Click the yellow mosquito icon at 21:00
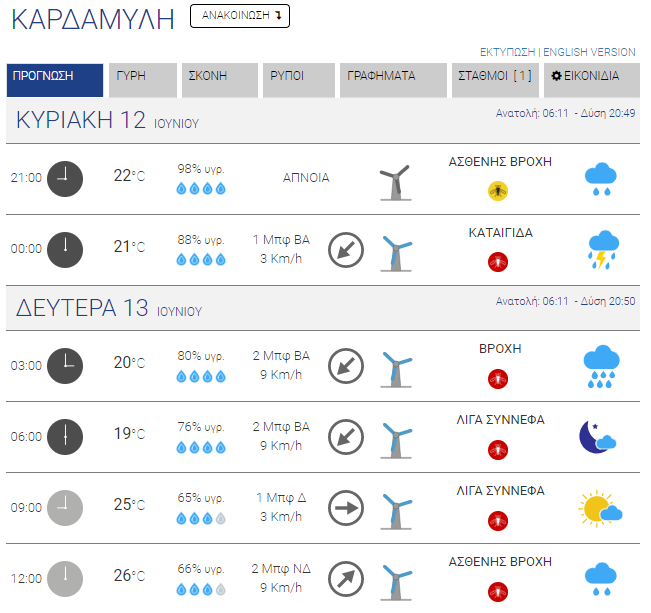Screen dimensions: 651x613 click(497, 191)
